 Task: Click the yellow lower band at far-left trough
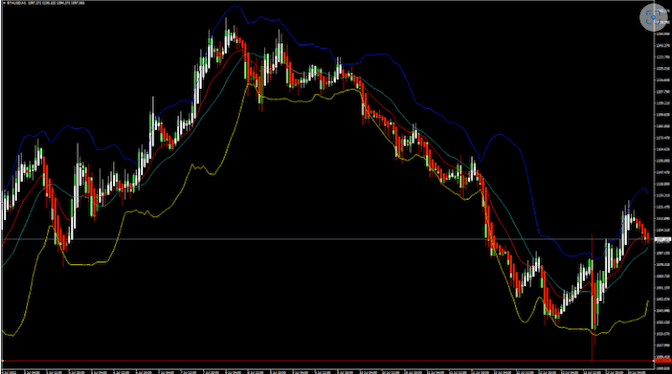tap(11, 335)
